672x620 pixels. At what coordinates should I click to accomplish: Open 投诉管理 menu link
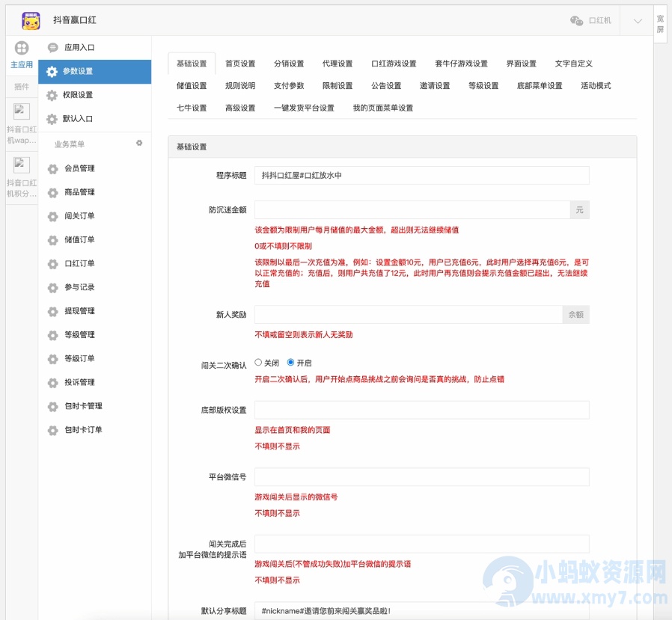pos(80,382)
